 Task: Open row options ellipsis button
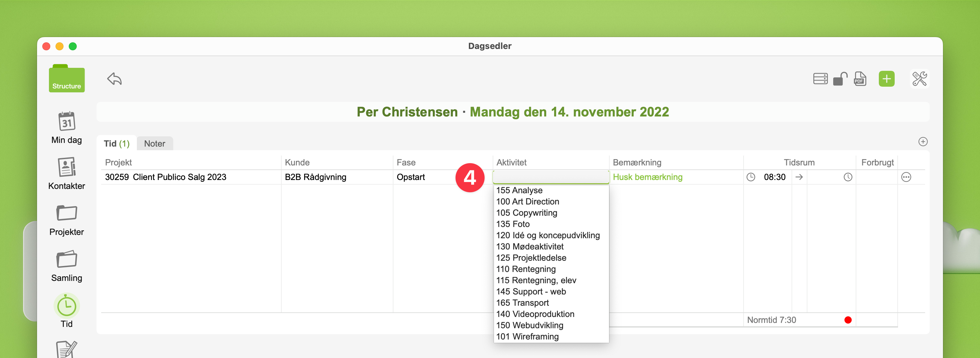point(906,177)
